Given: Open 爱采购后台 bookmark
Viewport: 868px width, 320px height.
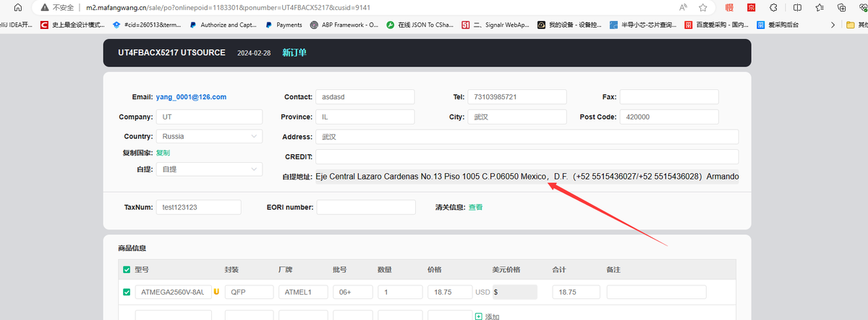Looking at the screenshot, I should click(778, 24).
